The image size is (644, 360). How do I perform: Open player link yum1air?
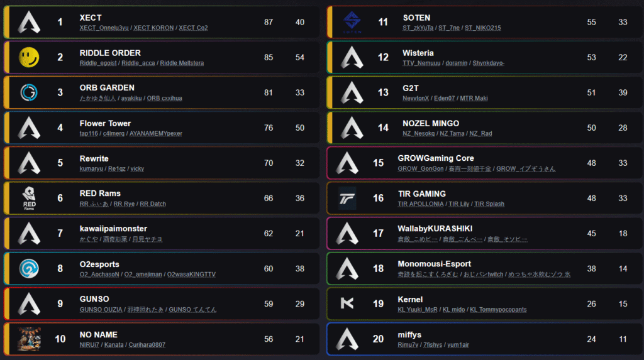tap(458, 345)
